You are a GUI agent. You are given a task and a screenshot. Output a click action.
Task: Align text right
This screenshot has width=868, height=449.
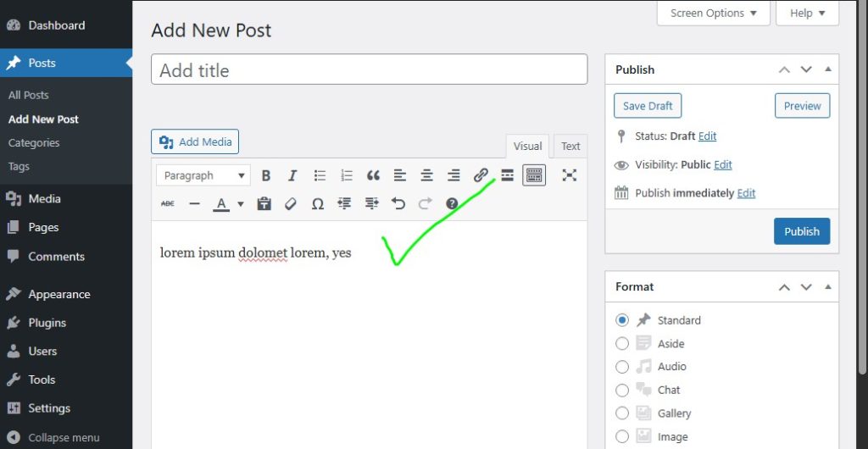coord(453,176)
